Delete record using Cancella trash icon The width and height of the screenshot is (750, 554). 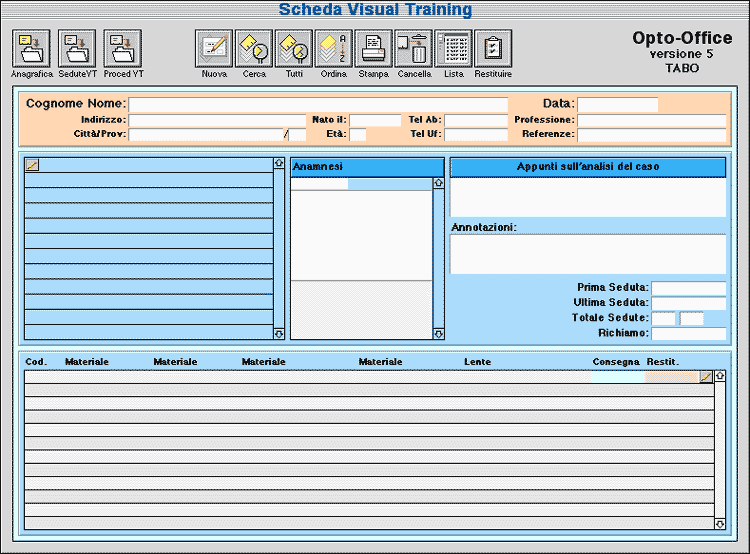(x=414, y=48)
